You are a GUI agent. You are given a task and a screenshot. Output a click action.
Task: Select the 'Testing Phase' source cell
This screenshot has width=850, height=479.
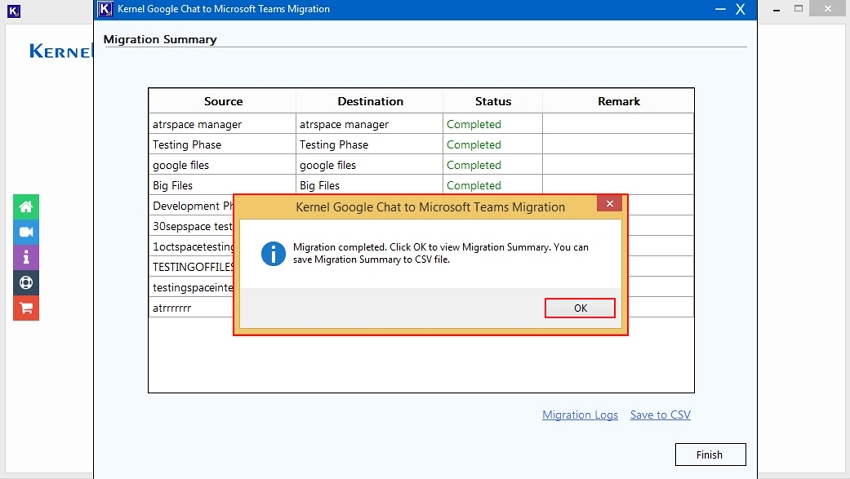click(222, 145)
